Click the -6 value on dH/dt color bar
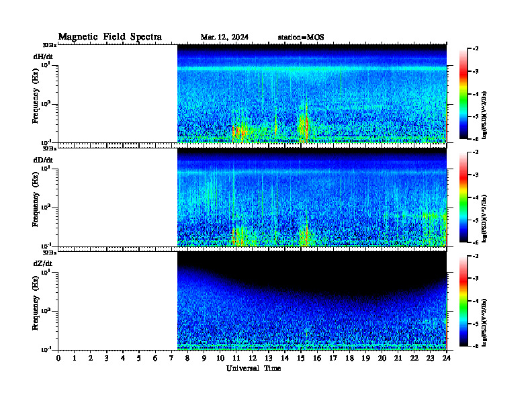 coord(476,139)
